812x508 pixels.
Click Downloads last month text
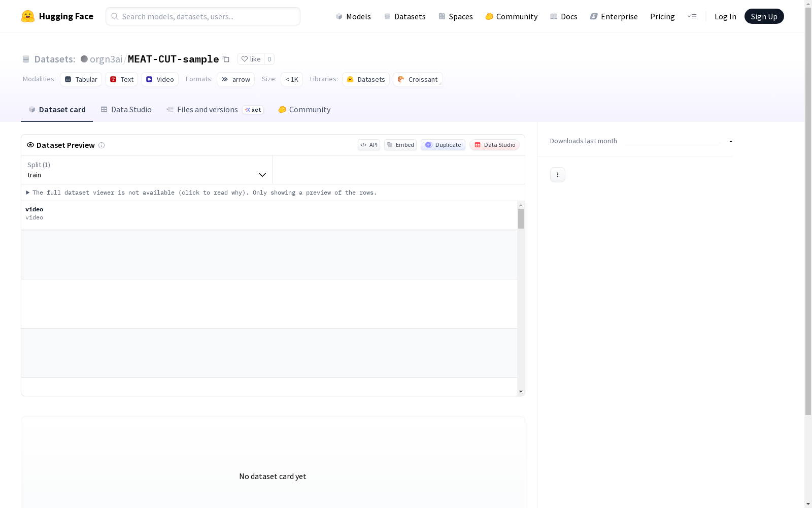pyautogui.click(x=584, y=141)
